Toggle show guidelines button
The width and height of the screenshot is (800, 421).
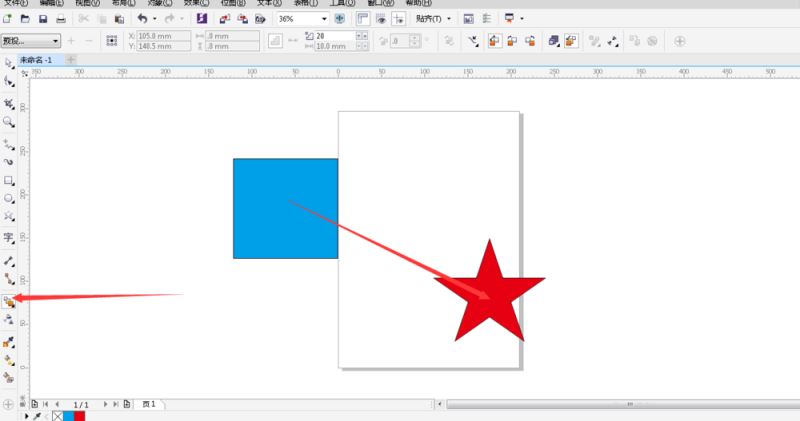[398, 19]
